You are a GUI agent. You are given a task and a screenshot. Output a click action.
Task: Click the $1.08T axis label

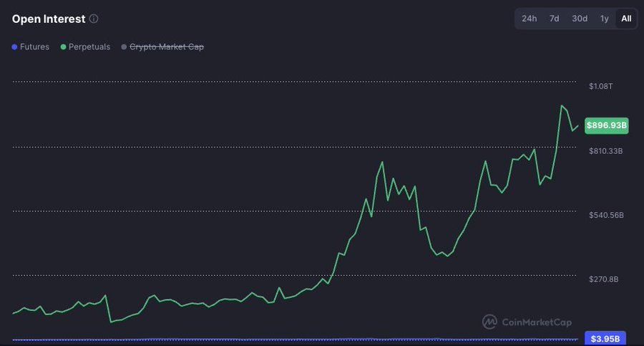tap(601, 86)
